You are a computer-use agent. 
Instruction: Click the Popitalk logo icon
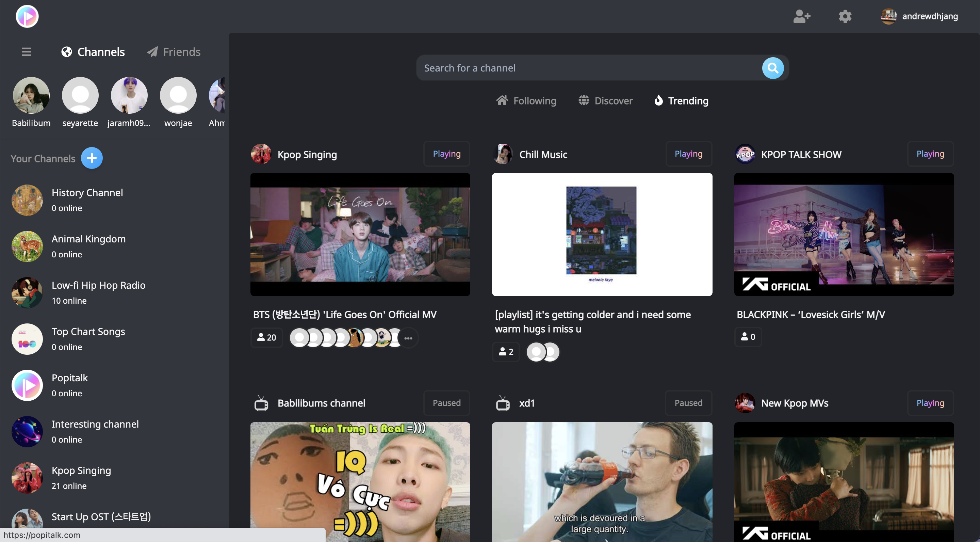[x=27, y=16]
